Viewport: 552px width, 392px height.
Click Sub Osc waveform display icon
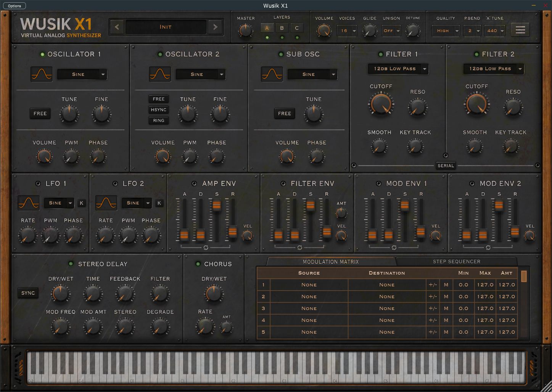click(272, 74)
